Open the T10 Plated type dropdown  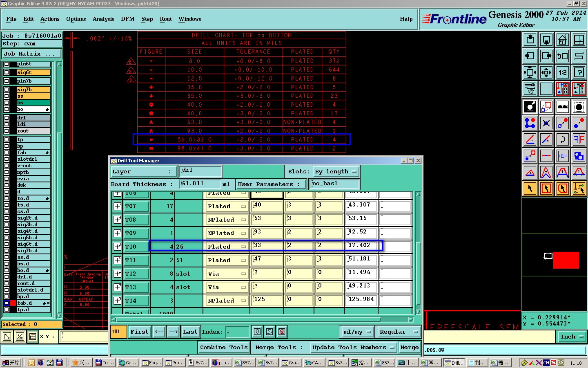(x=226, y=247)
